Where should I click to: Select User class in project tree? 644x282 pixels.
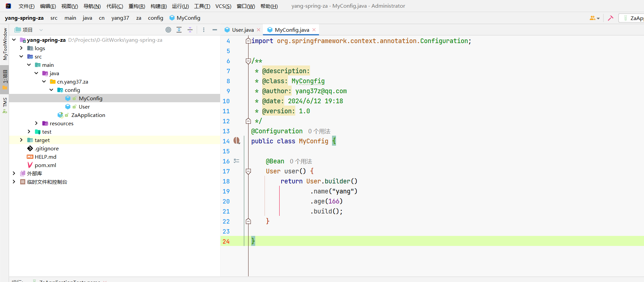(84, 107)
